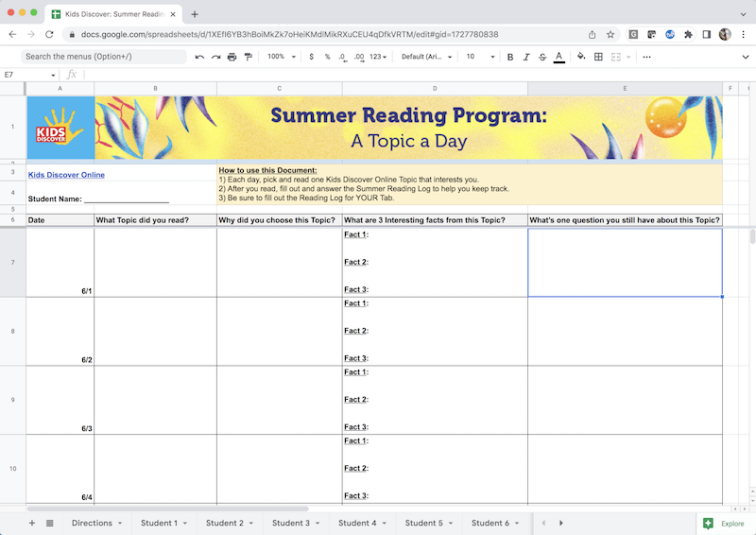Select column A header
This screenshot has height=535, width=756.
pos(60,88)
